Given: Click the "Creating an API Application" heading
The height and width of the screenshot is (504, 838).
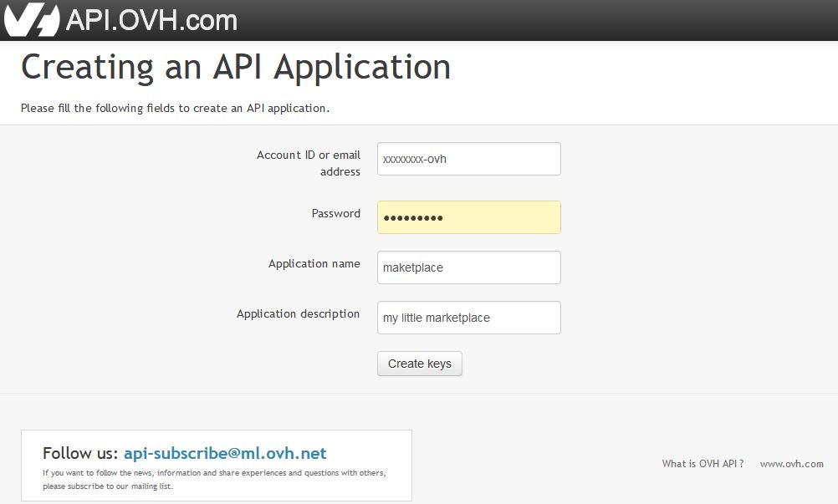Looking at the screenshot, I should [x=236, y=67].
